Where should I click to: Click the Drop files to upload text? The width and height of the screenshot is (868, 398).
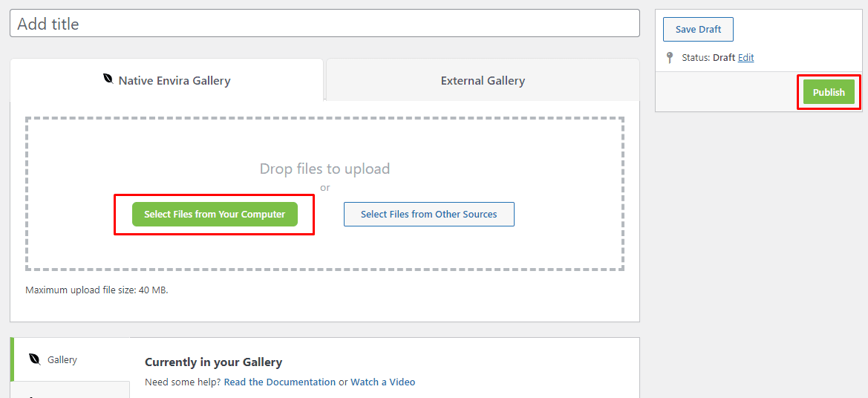(325, 169)
